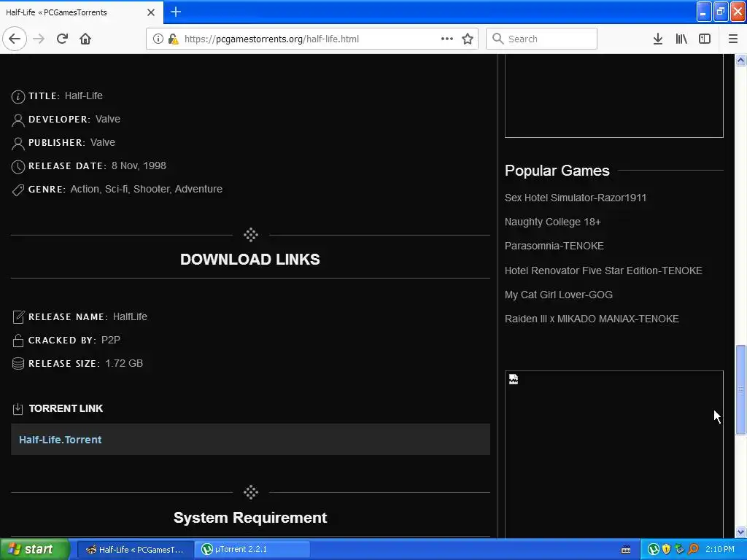Image resolution: width=747 pixels, height=560 pixels.
Task: Switch to µTorrent 2.2.1 taskbar button
Action: [252, 550]
